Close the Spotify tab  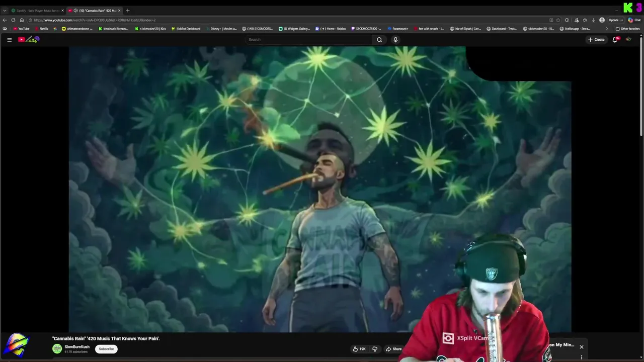62,11
